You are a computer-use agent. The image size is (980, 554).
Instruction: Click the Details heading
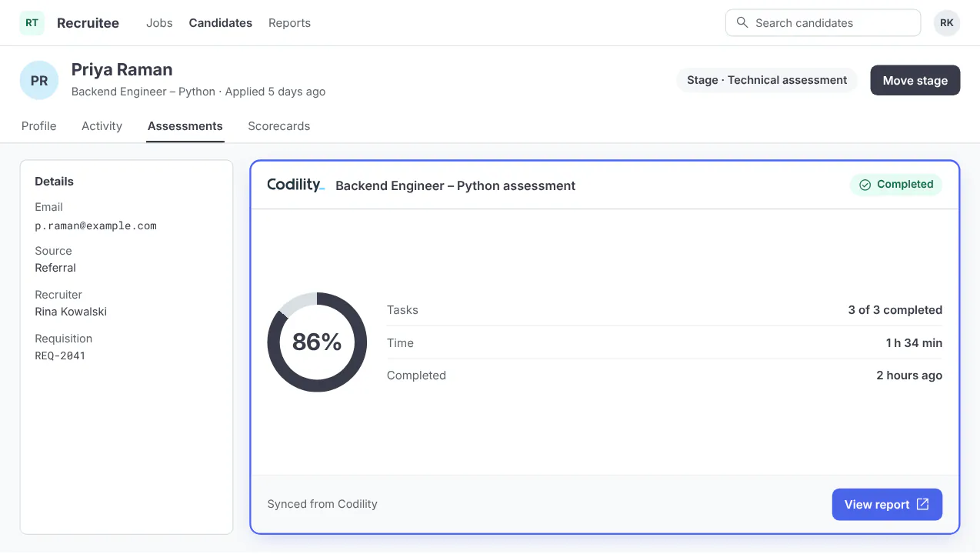point(55,182)
